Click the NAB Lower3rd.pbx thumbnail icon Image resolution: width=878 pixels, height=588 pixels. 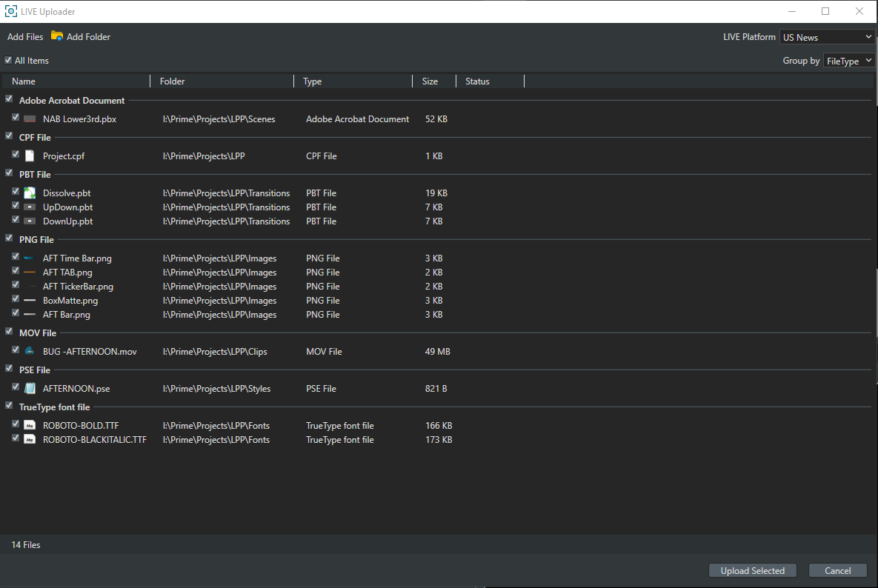(x=30, y=119)
